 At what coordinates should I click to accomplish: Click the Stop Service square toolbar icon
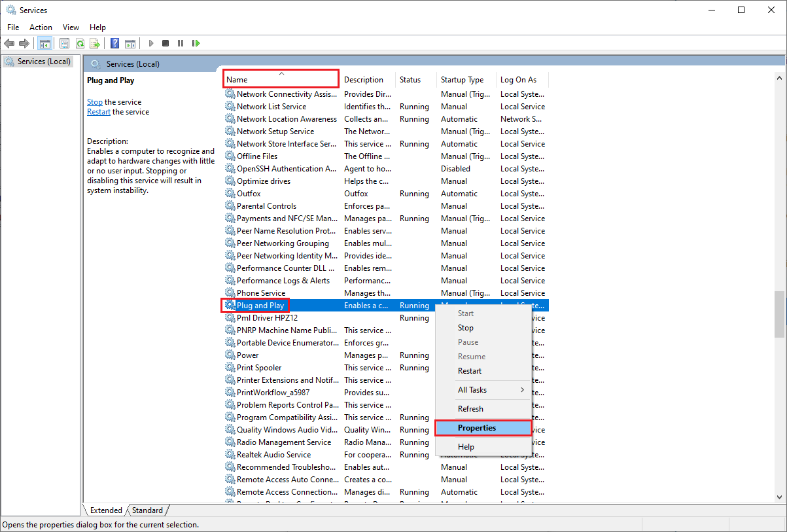pos(166,43)
